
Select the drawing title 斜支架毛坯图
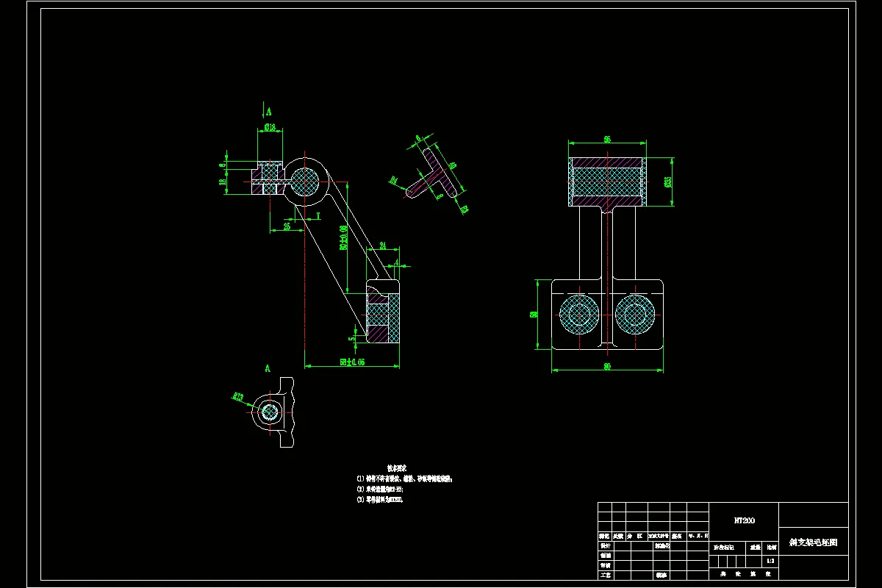pyautogui.click(x=813, y=542)
